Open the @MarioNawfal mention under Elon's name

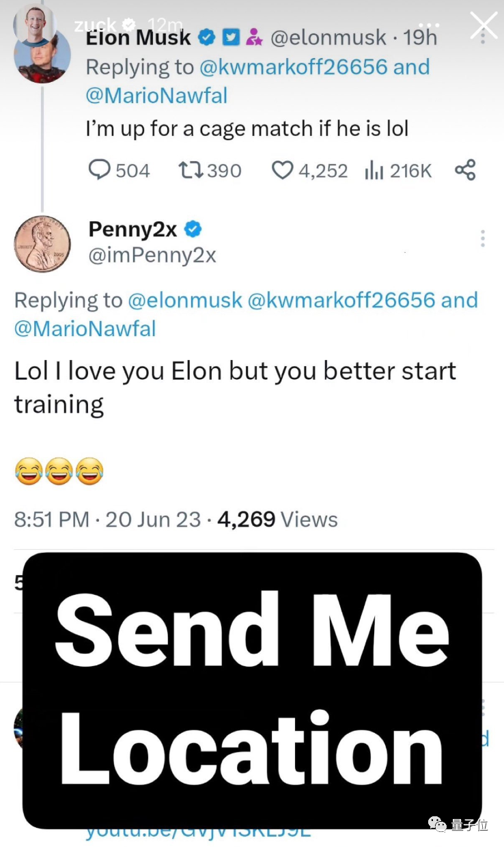(156, 95)
